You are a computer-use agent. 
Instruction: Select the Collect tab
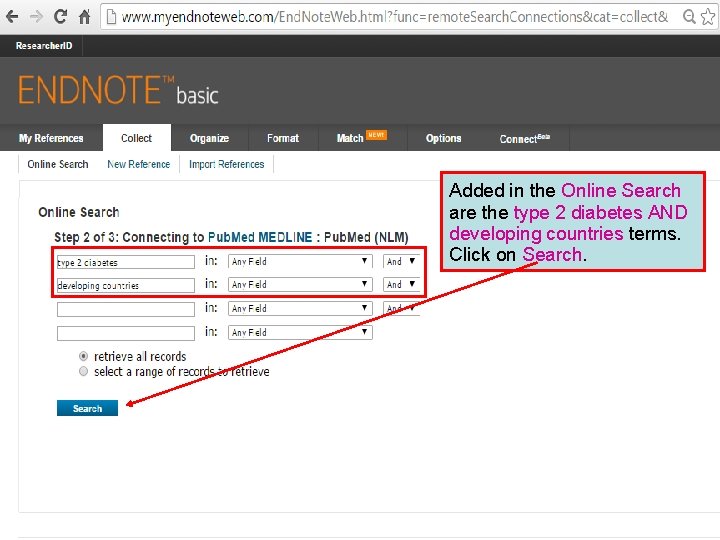click(x=136, y=138)
